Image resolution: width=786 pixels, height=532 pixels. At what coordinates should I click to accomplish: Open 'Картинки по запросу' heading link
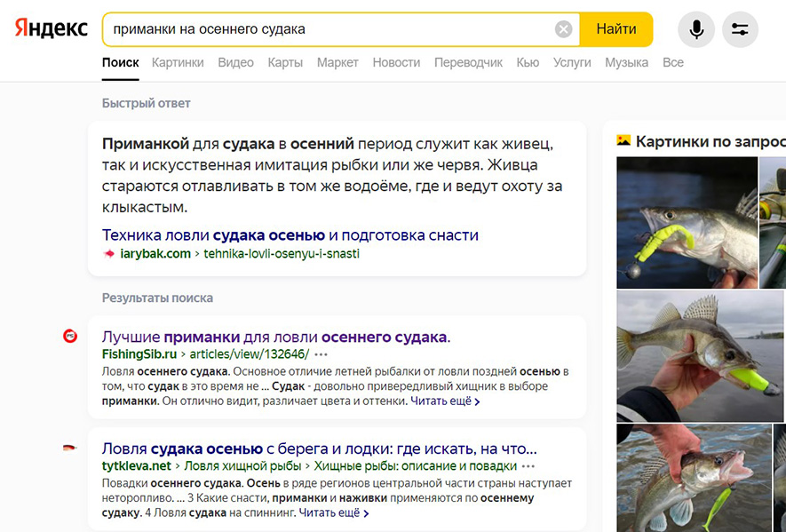(711, 141)
